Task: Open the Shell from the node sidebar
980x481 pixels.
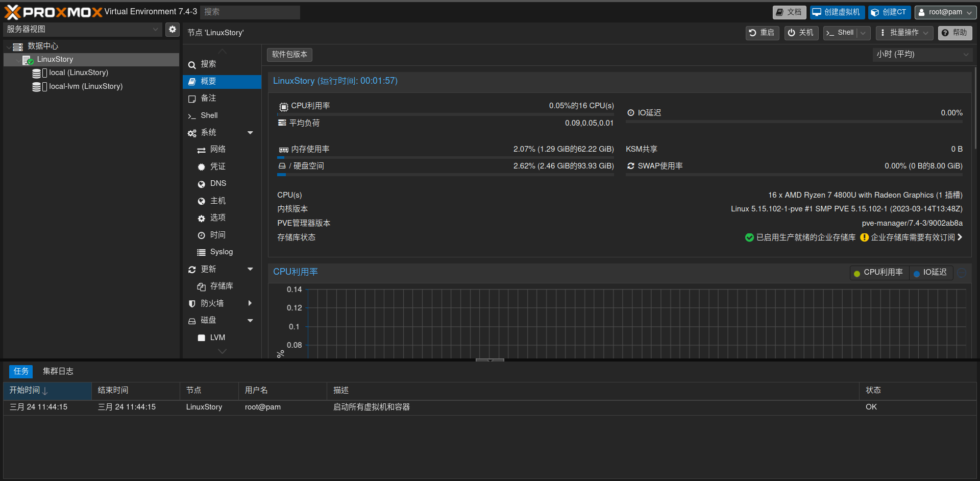Action: click(x=209, y=115)
